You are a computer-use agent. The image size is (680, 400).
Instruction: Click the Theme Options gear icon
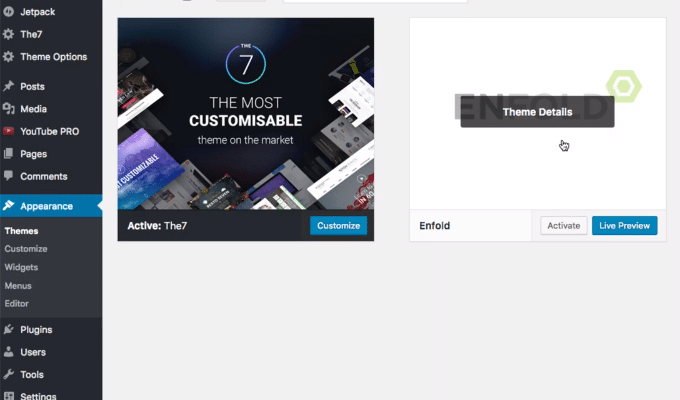(8, 57)
